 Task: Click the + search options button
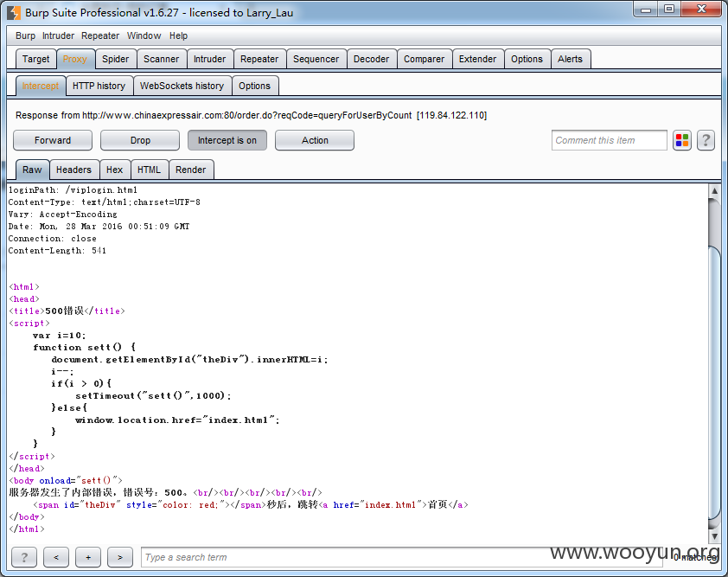point(88,557)
